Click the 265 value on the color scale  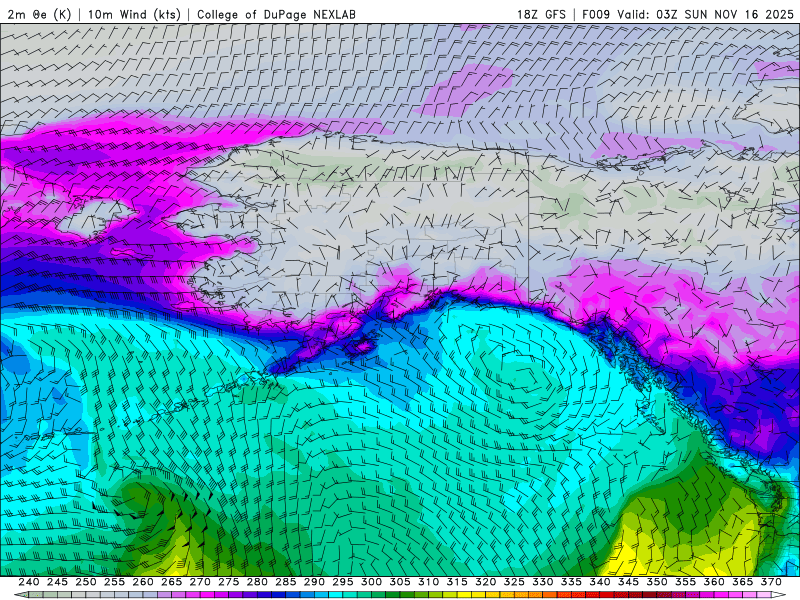pyautogui.click(x=171, y=582)
